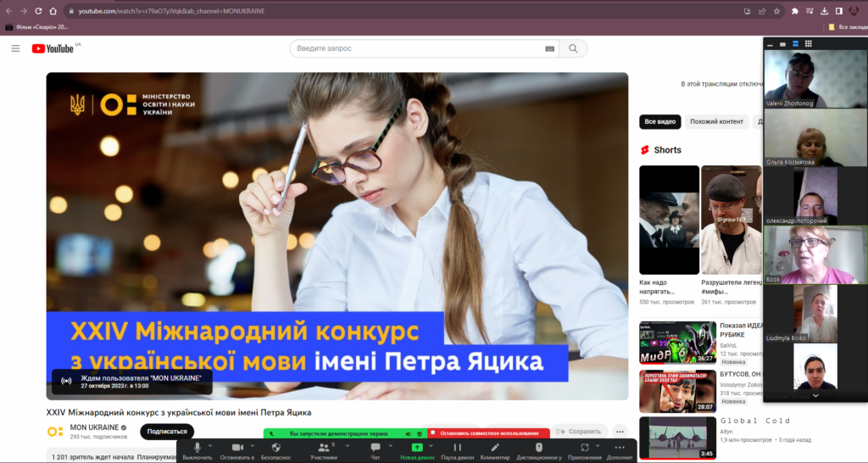Screen dimensions: 868x463
Task: Open the Zoom chat
Action: click(375, 447)
